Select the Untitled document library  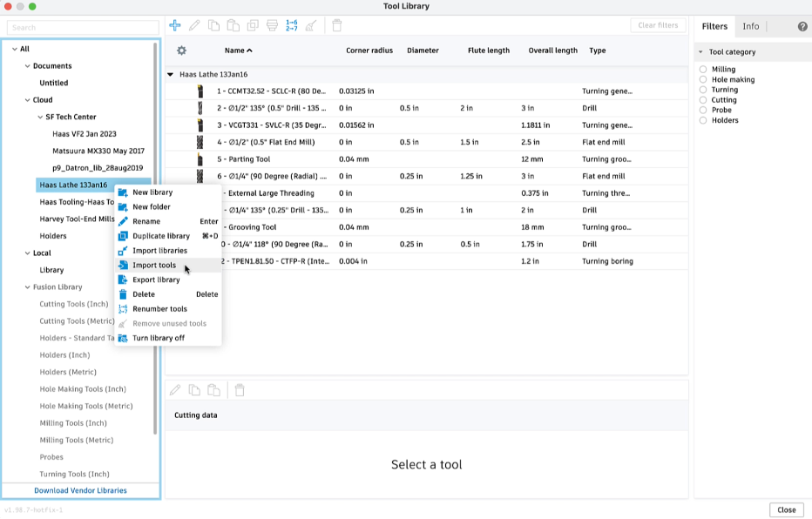[x=54, y=83]
